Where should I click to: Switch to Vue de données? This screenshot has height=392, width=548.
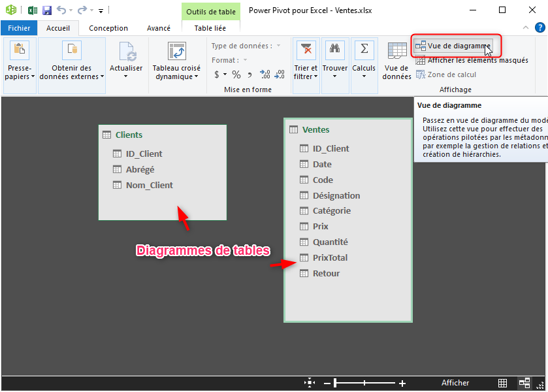pyautogui.click(x=397, y=61)
